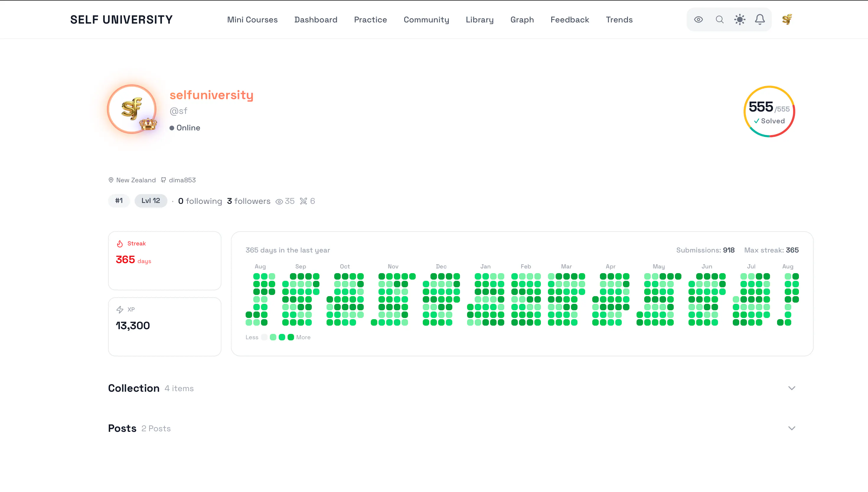The height and width of the screenshot is (492, 868).
Task: Click the 13,300 XP value
Action: [133, 325]
